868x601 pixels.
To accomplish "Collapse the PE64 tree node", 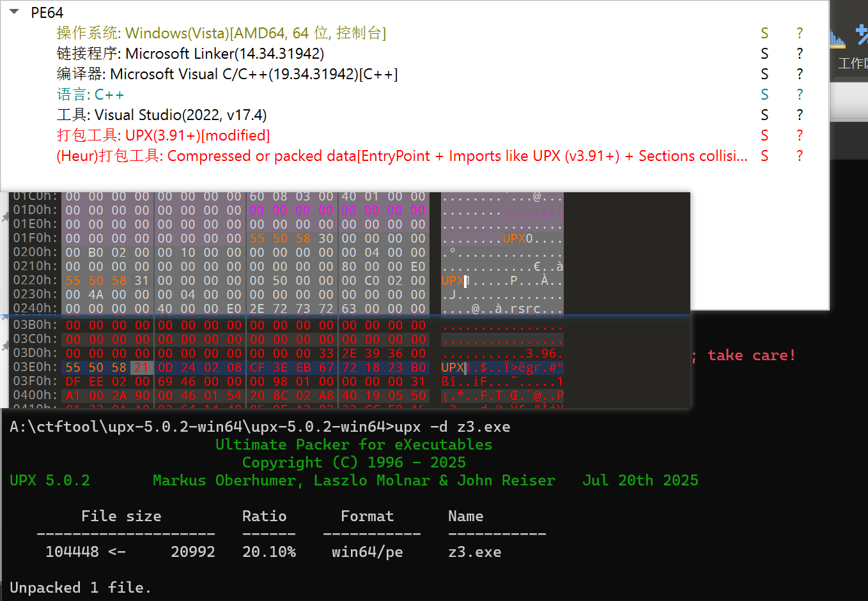I will [14, 12].
